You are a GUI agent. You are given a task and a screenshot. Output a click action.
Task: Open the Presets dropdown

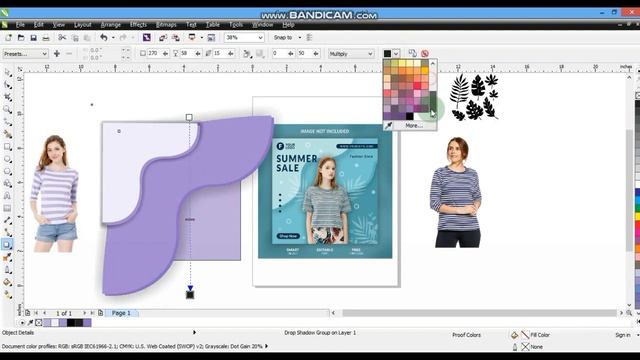tap(25, 53)
